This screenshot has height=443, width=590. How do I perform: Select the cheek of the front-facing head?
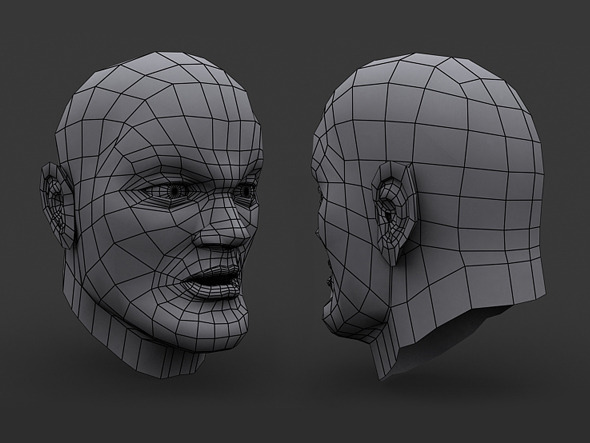tap(143, 245)
